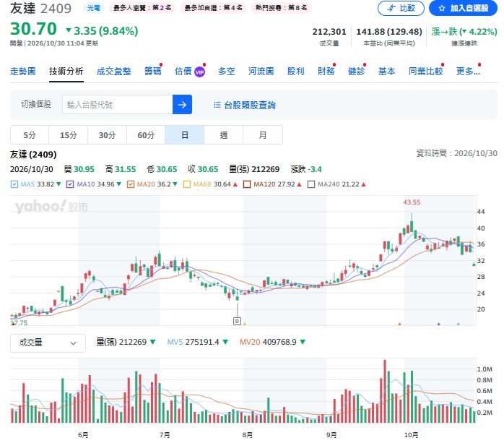The width and height of the screenshot is (504, 443).
Task: Select the 日 daily chart interval
Action: coord(185,135)
